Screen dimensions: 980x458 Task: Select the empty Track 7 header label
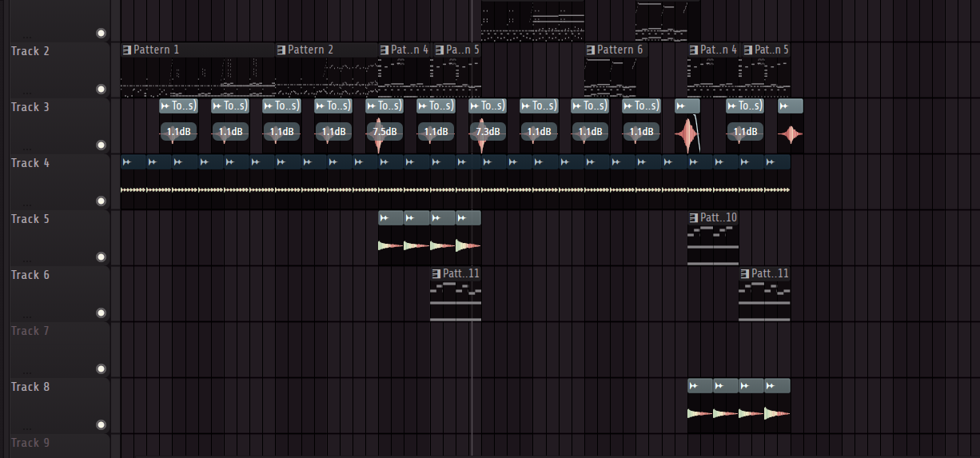[x=30, y=331]
